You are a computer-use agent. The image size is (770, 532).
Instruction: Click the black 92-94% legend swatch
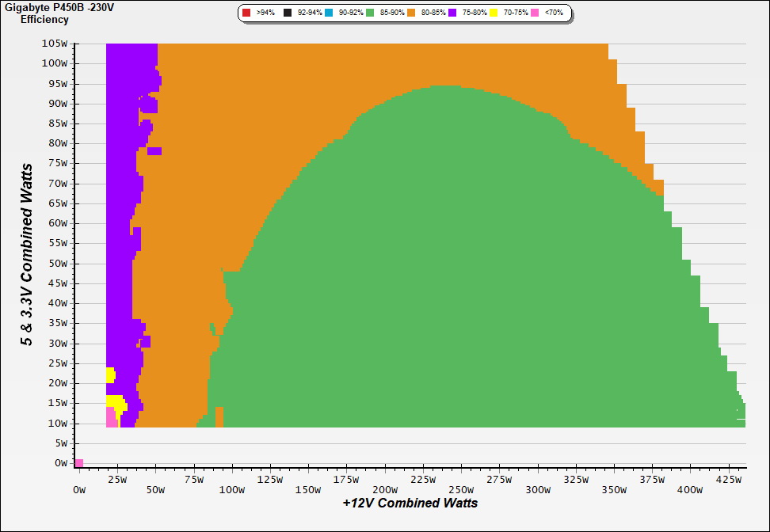[x=288, y=13]
